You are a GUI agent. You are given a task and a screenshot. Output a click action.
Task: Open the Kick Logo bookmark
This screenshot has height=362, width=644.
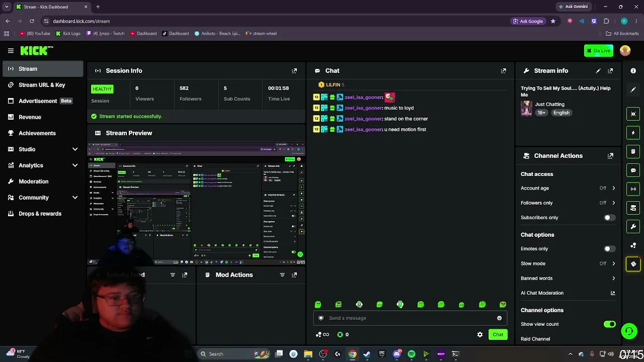[x=68, y=34]
